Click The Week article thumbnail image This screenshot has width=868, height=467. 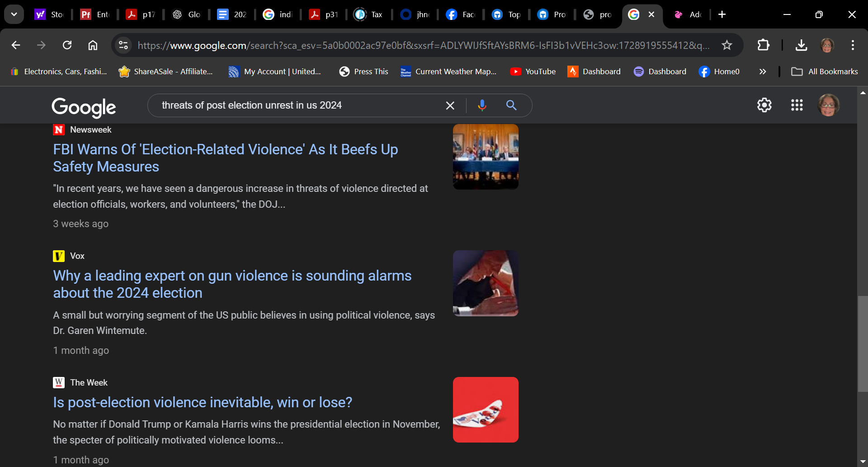486,410
